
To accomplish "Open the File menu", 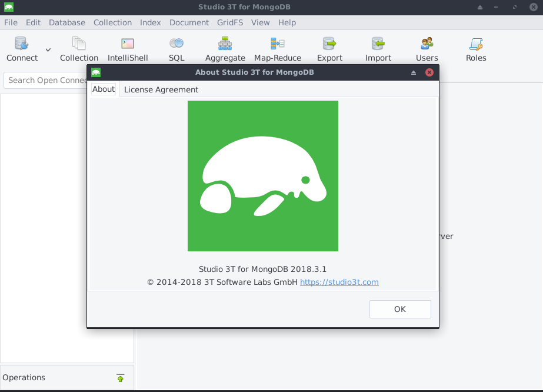I will point(11,22).
